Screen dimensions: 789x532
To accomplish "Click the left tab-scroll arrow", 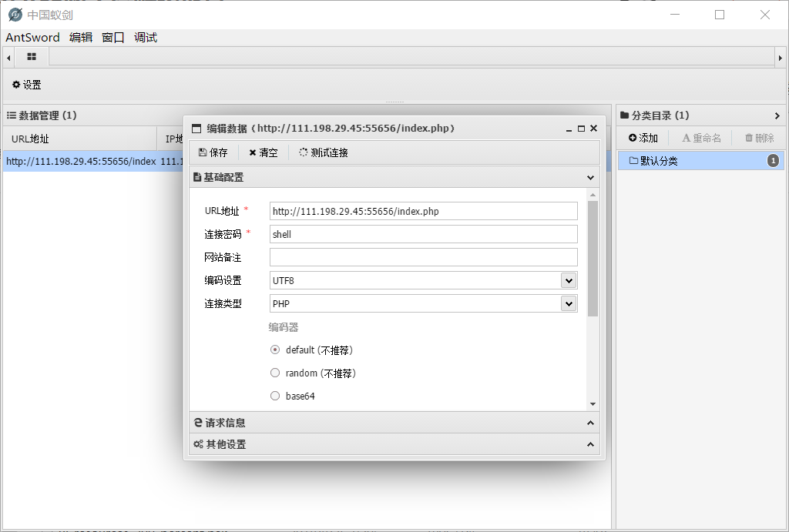I will [x=8, y=58].
